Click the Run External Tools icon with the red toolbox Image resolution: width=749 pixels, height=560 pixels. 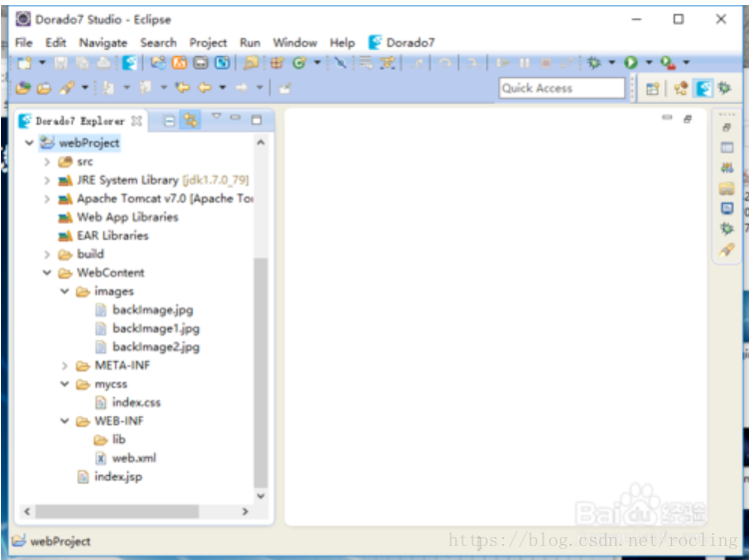coord(668,63)
